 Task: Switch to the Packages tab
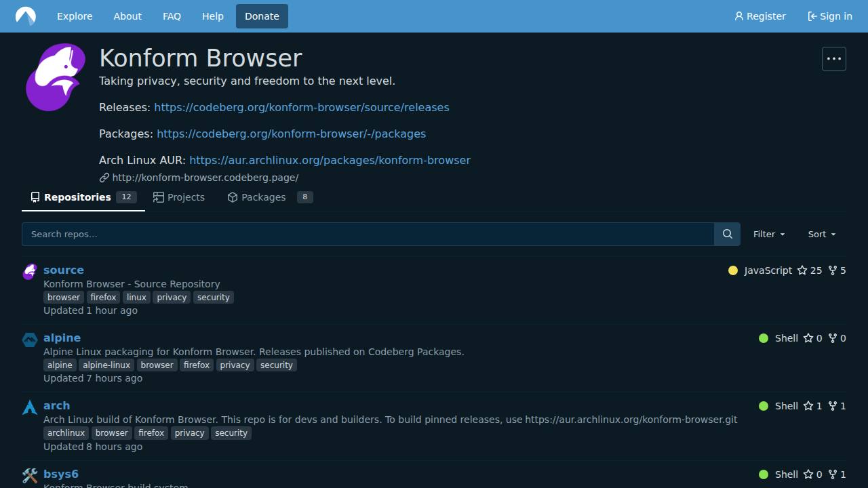(270, 197)
